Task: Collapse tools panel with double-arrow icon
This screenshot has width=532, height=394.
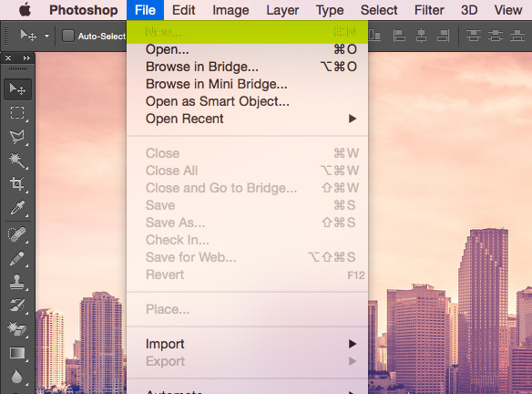Action: pyautogui.click(x=26, y=58)
